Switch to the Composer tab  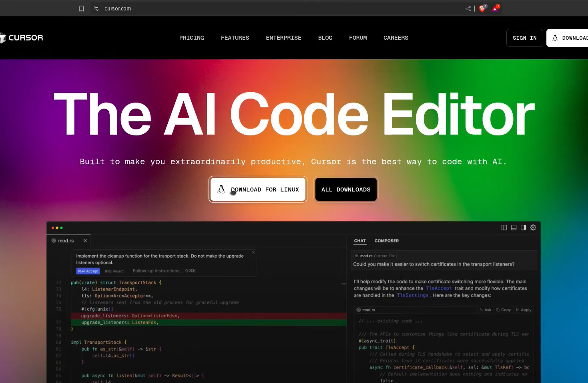387,241
